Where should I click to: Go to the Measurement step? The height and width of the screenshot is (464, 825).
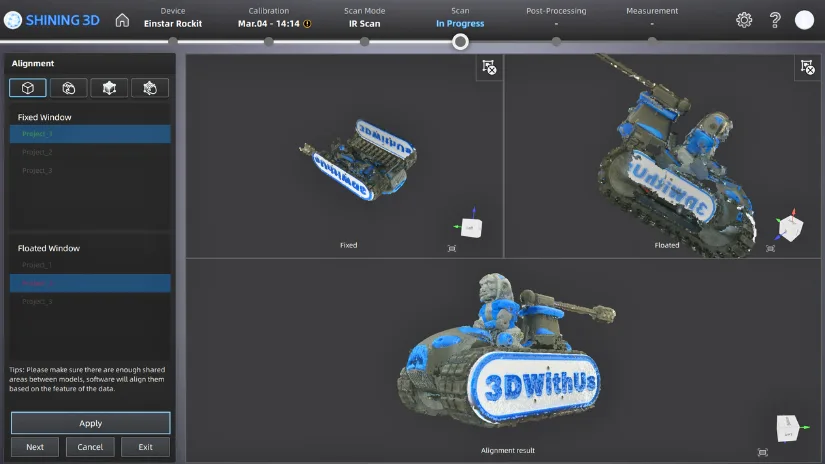[x=652, y=17]
